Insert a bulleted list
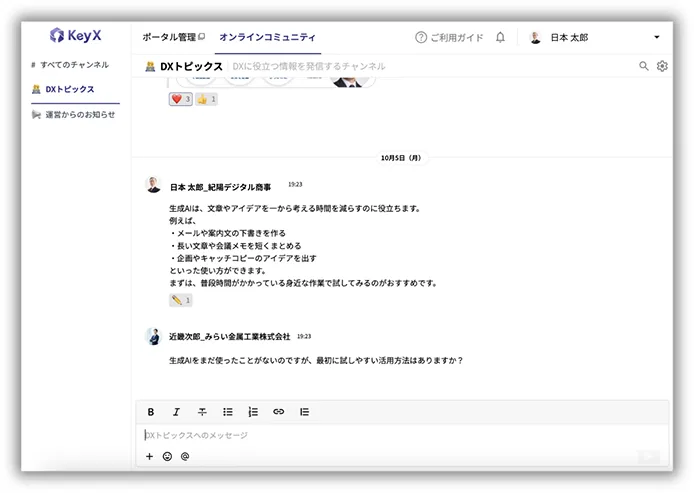 point(227,412)
